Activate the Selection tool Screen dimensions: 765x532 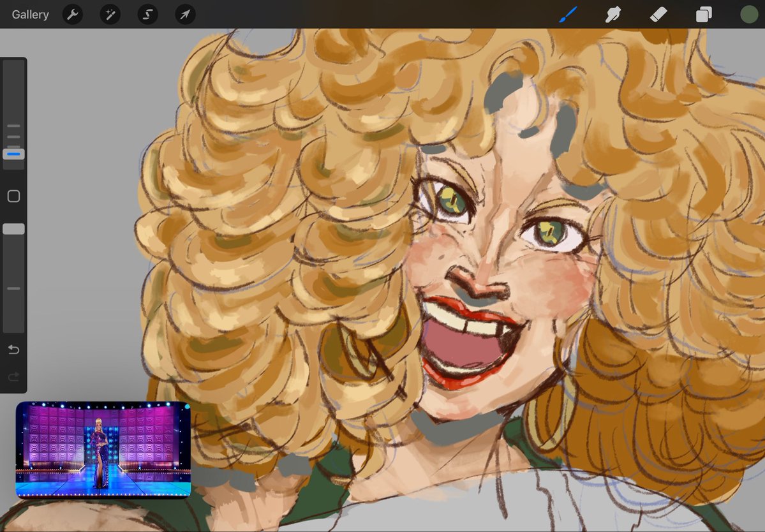point(148,15)
